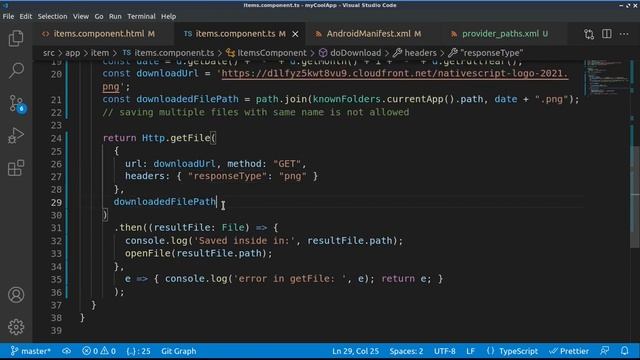The image size is (640, 360).
Task: Click knownFolders on line 21
Action: tap(347, 99)
